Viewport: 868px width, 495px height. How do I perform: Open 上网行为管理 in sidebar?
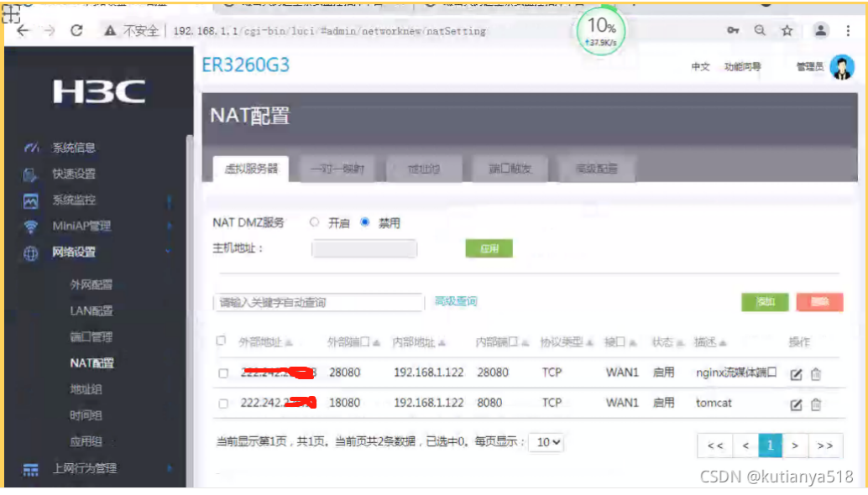click(x=84, y=468)
